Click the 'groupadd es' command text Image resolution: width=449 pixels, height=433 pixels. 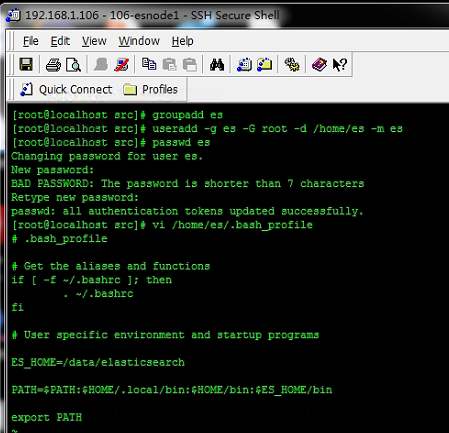[187, 115]
